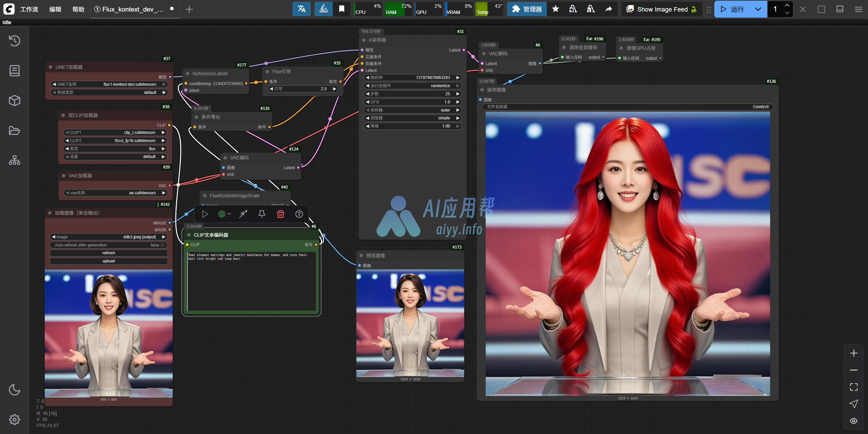Open the workflows folder sidebar icon
Viewport: 868px width, 434px height.
click(x=14, y=131)
